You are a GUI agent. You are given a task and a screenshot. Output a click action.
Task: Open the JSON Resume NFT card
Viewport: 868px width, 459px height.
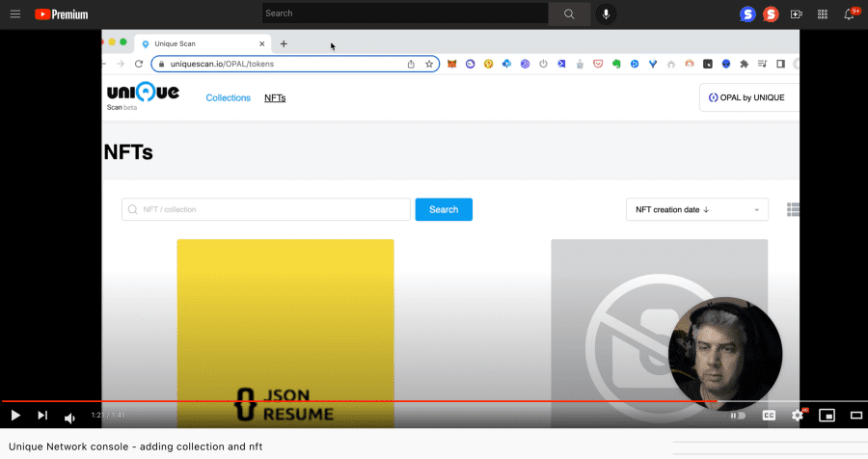285,334
